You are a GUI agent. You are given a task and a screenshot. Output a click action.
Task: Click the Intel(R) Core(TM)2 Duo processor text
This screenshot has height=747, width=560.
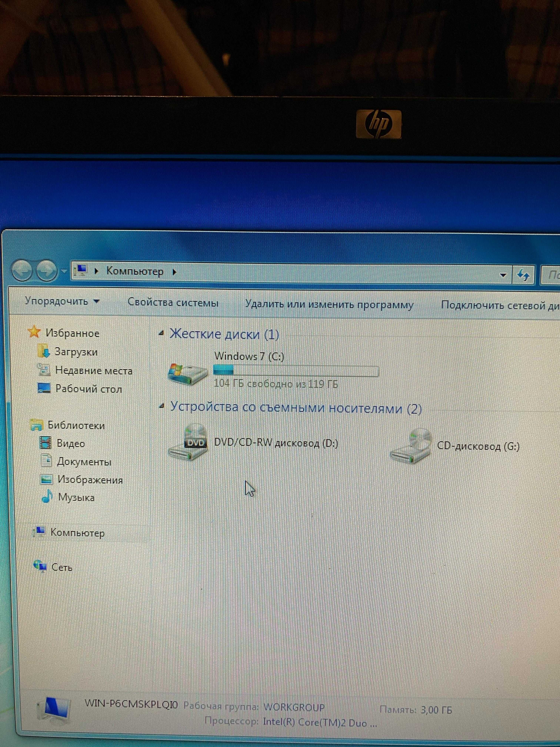click(x=320, y=723)
